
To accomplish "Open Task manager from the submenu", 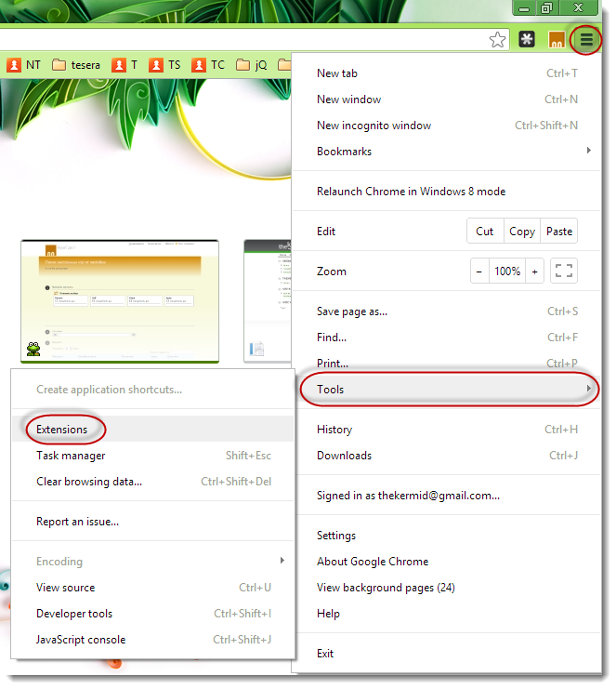I will click(x=71, y=456).
